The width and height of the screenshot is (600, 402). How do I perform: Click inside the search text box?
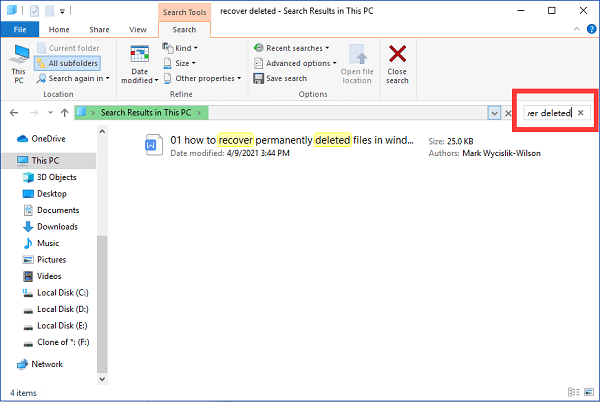click(548, 113)
